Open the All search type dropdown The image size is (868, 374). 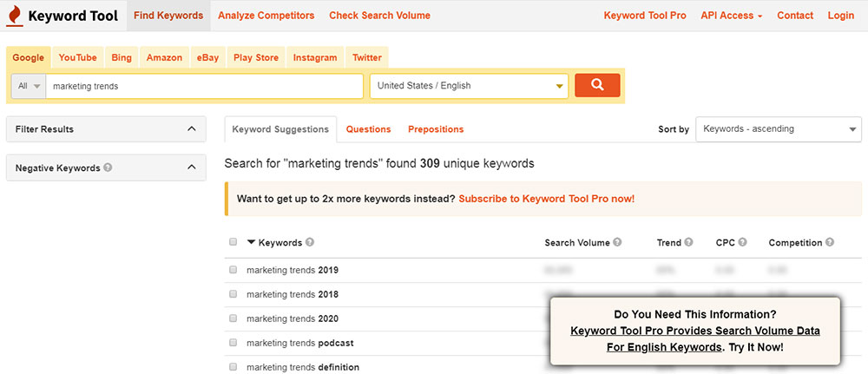tap(29, 86)
